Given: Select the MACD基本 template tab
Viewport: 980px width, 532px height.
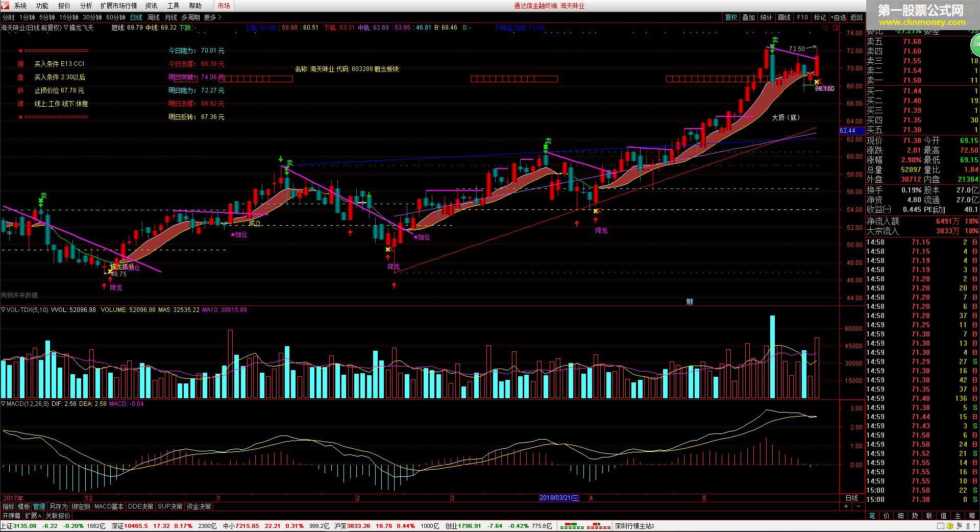Looking at the screenshot, I should (109, 506).
